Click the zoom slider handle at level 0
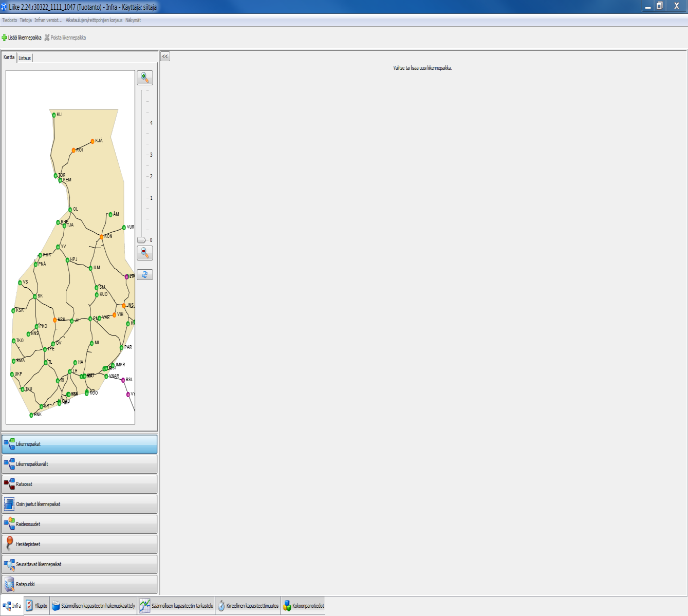This screenshot has width=688, height=616. pos(142,240)
